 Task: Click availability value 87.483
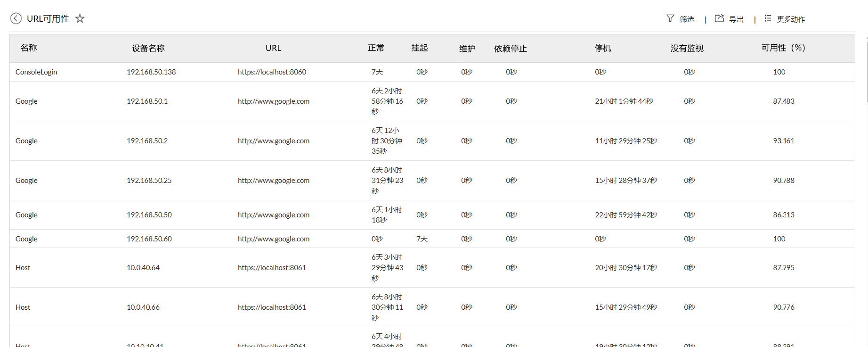(784, 101)
